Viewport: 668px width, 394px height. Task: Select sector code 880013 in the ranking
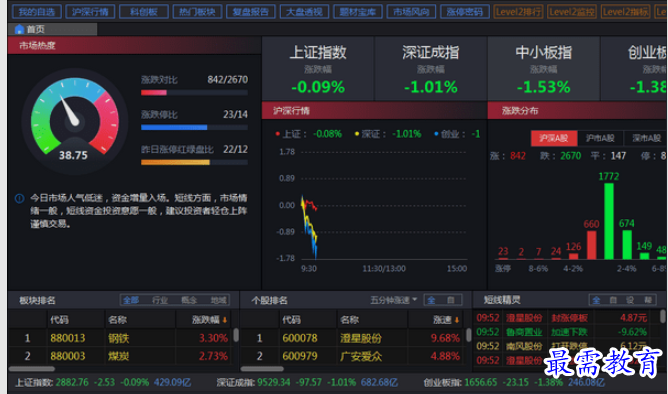click(x=68, y=338)
